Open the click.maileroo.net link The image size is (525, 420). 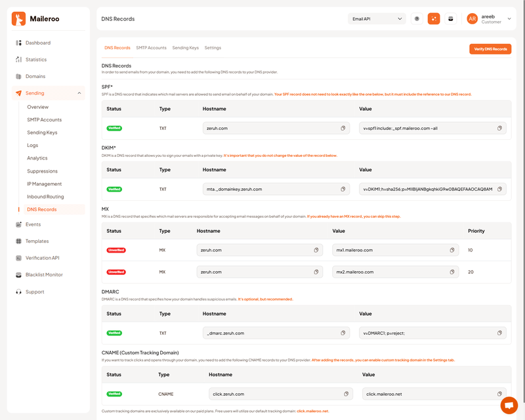[x=312, y=411]
